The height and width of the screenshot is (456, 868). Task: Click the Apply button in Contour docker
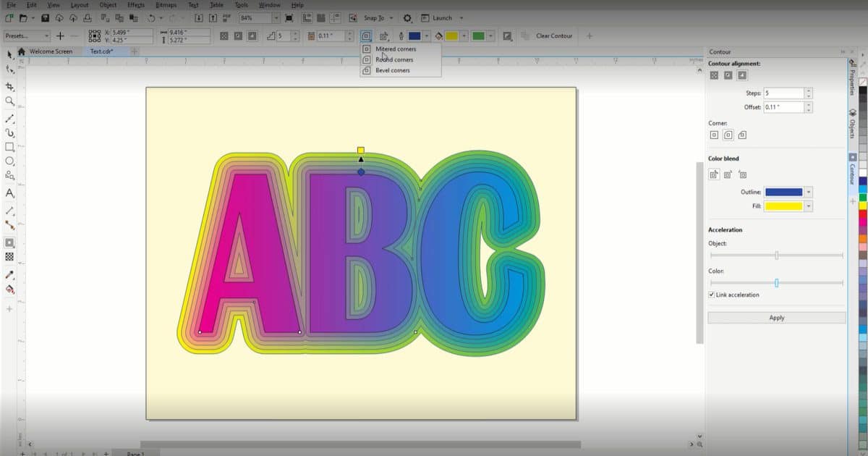(x=777, y=318)
